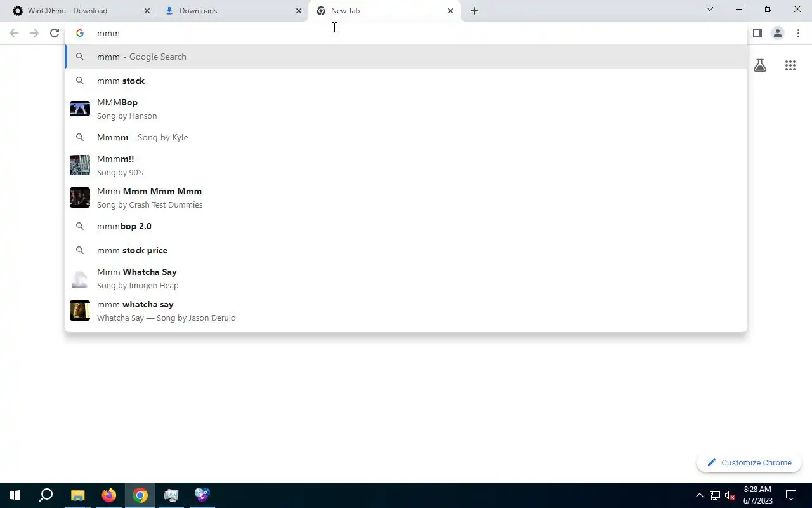Open the Labs beaker icon
This screenshot has height=508, width=812.
tap(760, 65)
